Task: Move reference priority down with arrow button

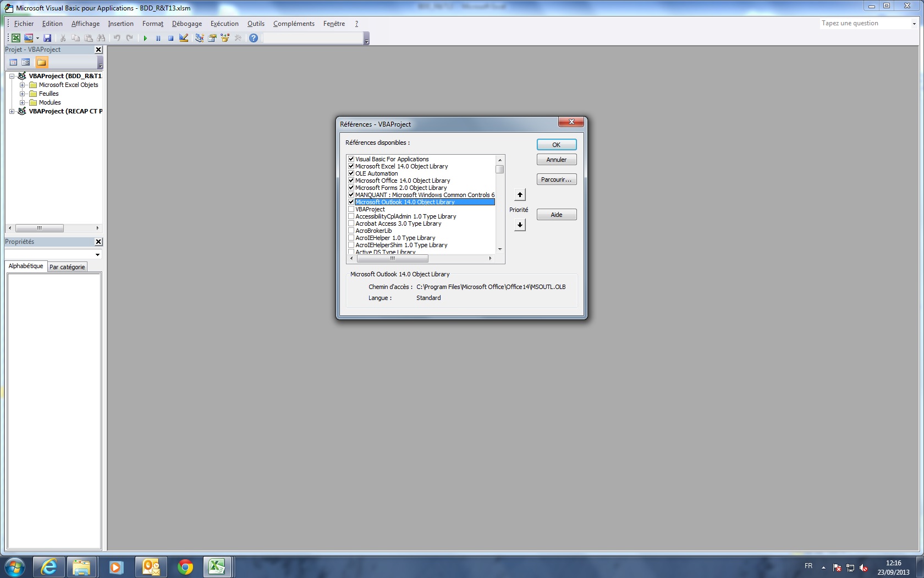Action: tap(520, 225)
